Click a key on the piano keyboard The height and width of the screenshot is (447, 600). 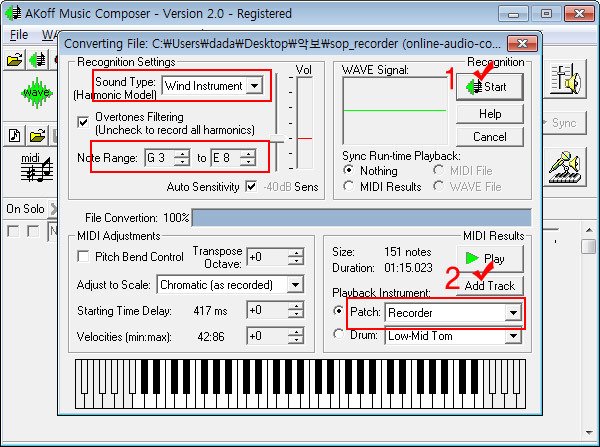click(300, 384)
